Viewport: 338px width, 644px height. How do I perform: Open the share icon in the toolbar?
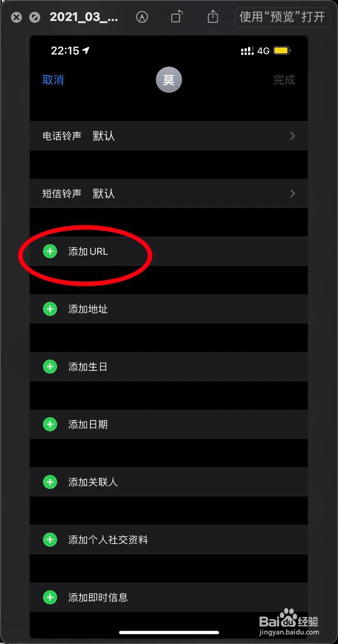click(x=212, y=17)
